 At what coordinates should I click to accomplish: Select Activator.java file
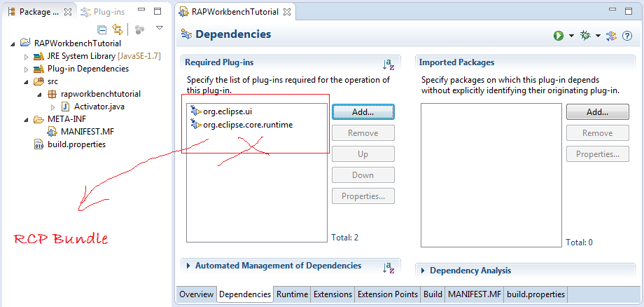point(99,107)
